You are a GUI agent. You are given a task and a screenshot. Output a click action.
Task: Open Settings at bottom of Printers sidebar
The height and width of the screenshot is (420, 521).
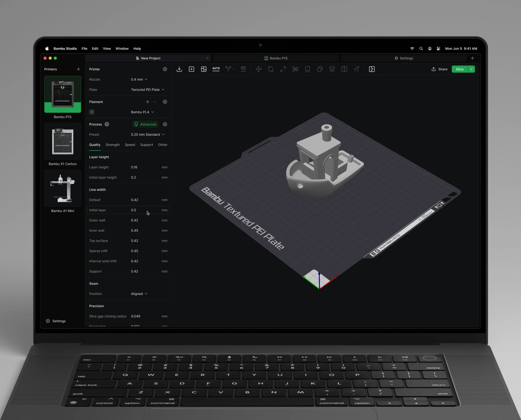tap(56, 321)
